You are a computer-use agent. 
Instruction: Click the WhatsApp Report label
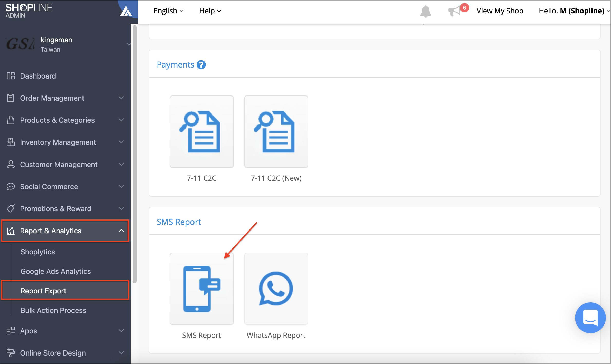pyautogui.click(x=276, y=335)
